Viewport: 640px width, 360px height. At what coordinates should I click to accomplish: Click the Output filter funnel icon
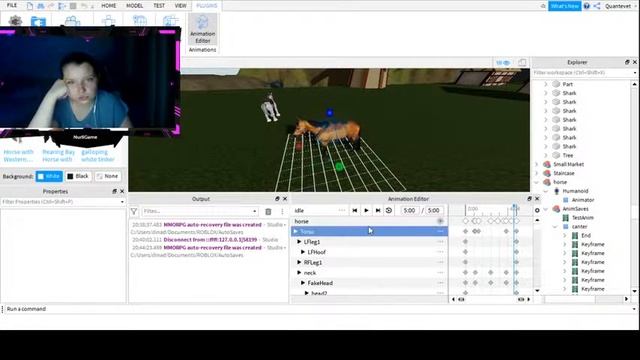point(134,211)
